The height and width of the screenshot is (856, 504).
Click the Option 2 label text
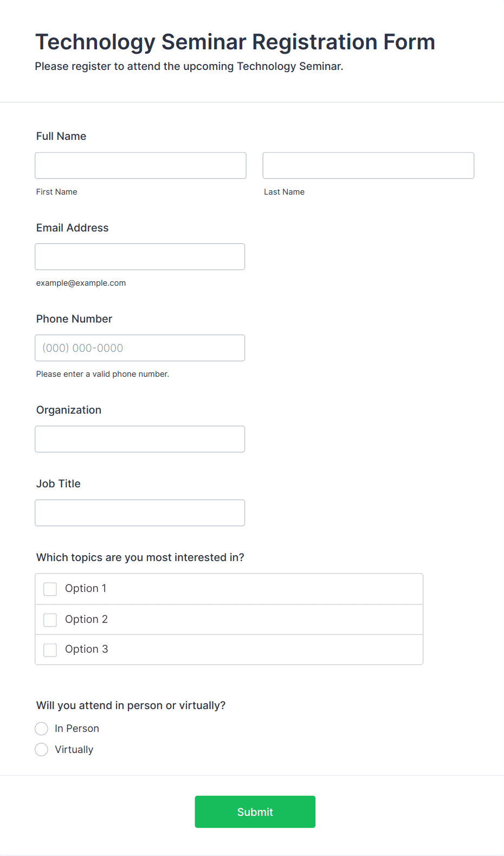[x=86, y=620]
